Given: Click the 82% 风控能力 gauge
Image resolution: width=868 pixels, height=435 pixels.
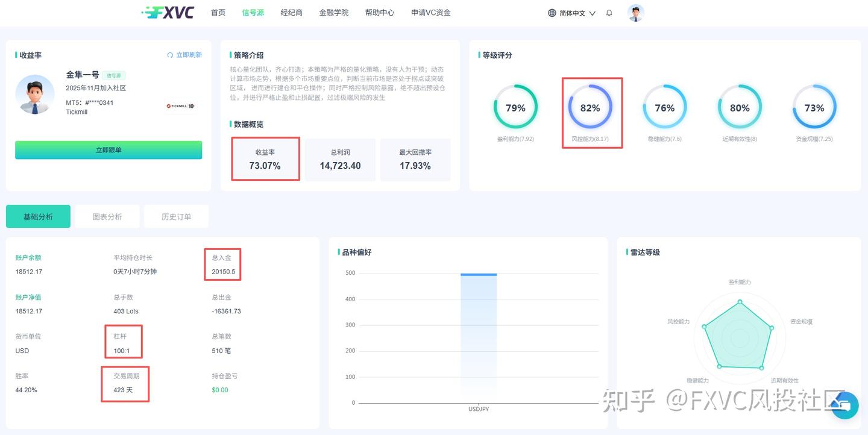Looking at the screenshot, I should [x=590, y=108].
